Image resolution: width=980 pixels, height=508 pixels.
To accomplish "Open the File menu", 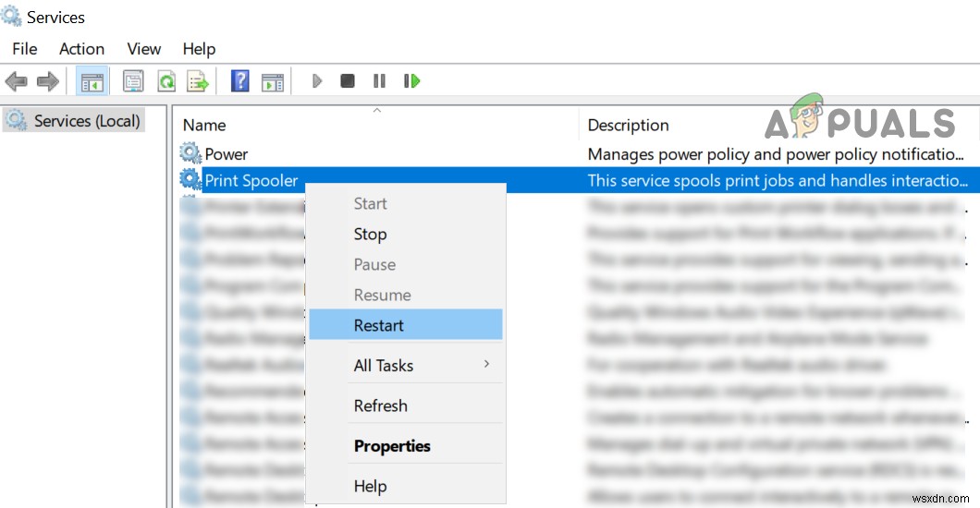I will (x=24, y=49).
